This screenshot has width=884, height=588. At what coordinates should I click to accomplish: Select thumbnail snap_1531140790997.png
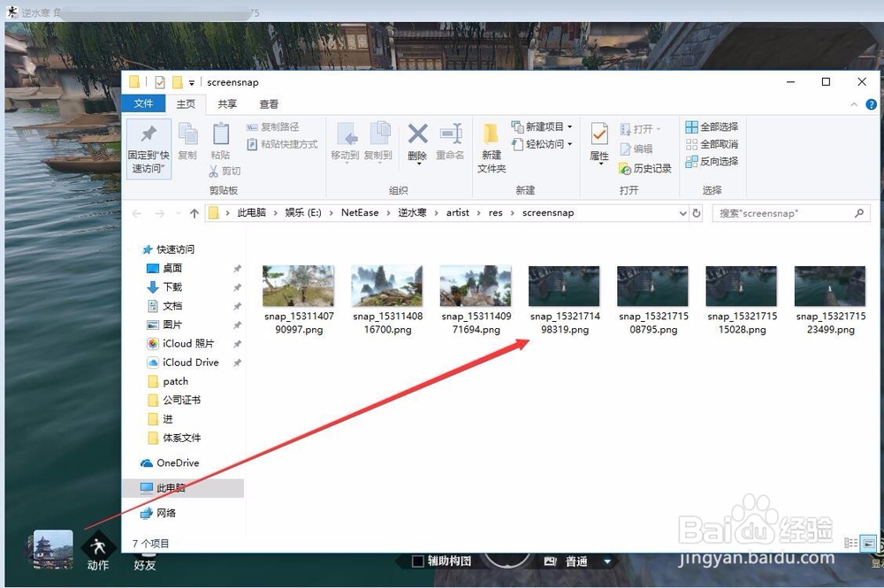point(298,286)
